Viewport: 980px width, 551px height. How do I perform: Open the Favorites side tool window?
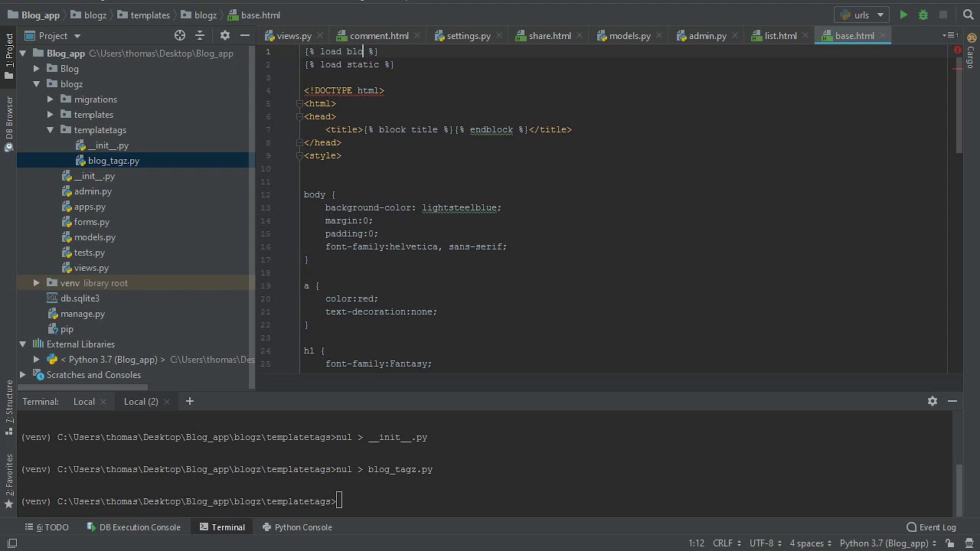[8, 480]
